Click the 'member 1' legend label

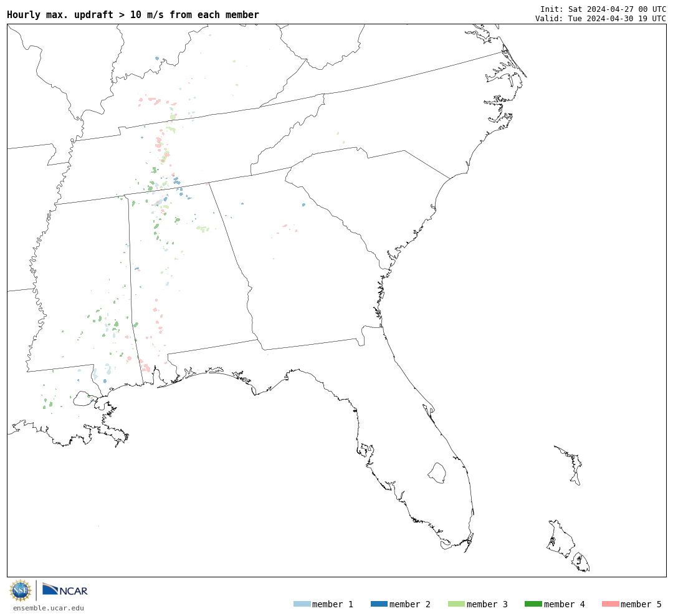(x=333, y=604)
